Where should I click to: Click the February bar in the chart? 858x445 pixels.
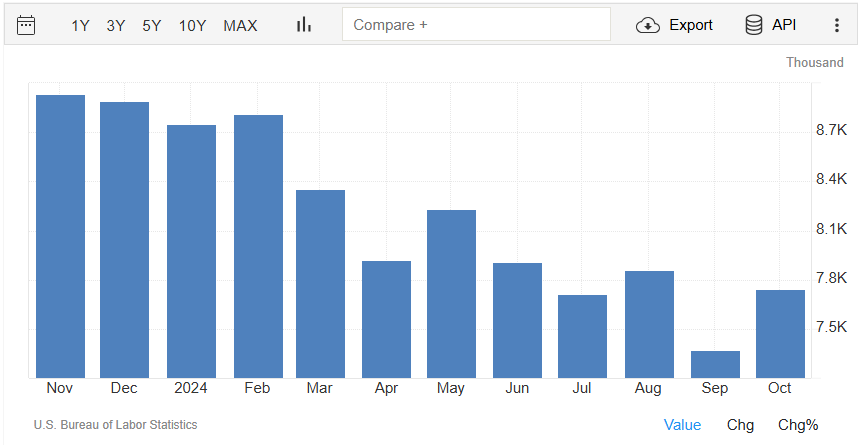pos(258,246)
